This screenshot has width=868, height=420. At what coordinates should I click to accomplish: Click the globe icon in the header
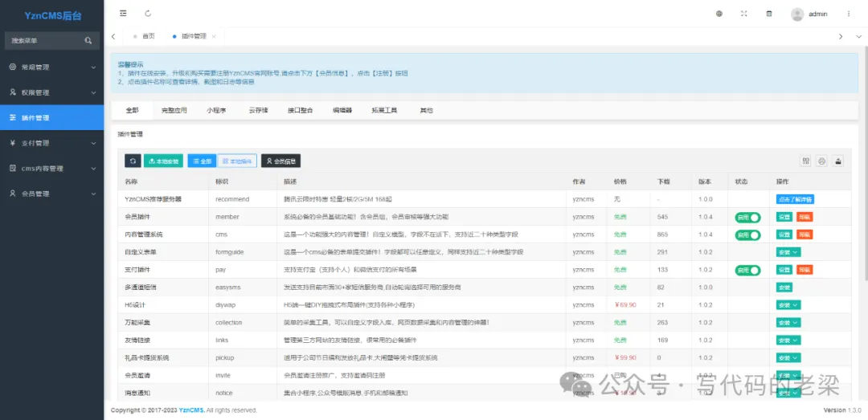point(719,14)
